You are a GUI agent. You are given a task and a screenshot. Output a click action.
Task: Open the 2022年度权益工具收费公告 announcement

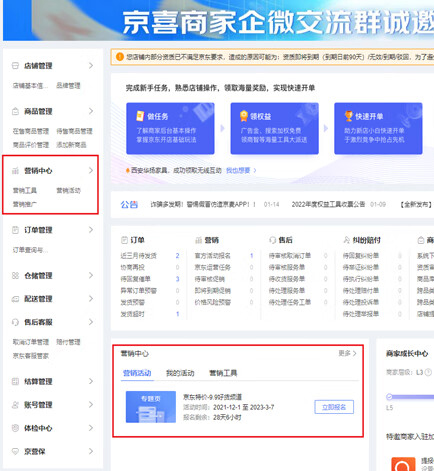328,204
